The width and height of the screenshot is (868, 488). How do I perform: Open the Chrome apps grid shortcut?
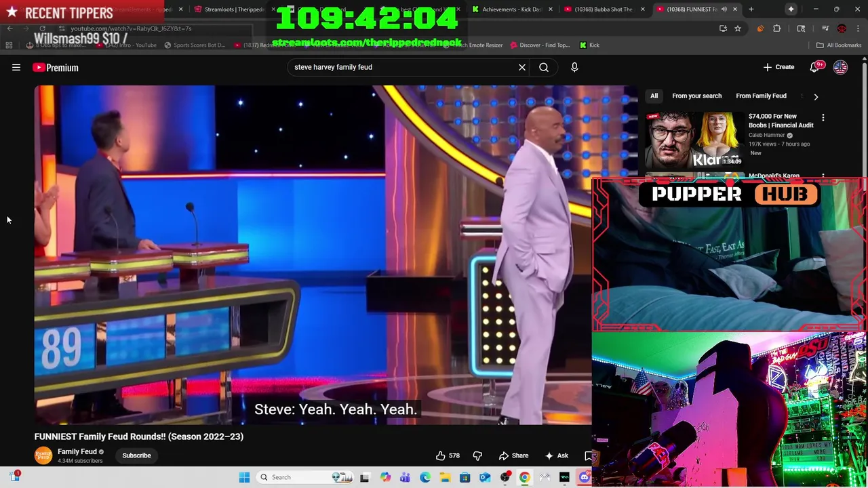point(9,45)
